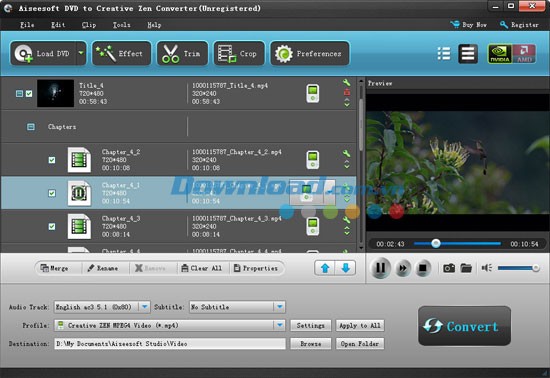Viewport: 550px width, 378px height.
Task: Click the Title_4 wrench settings icon
Action: [347, 83]
